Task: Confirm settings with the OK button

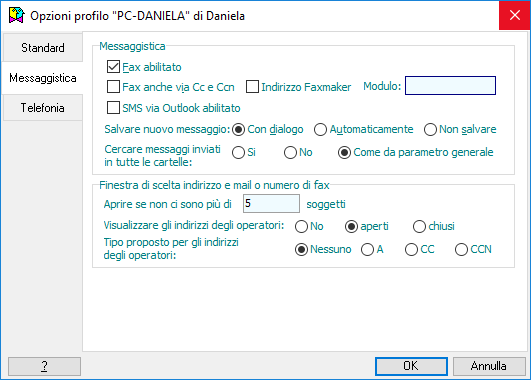Action: click(x=411, y=366)
